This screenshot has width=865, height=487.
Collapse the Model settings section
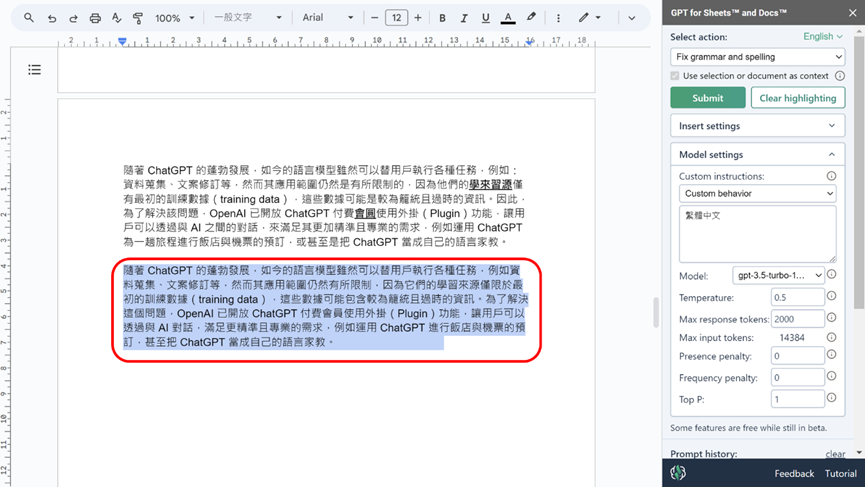pyautogui.click(x=757, y=154)
